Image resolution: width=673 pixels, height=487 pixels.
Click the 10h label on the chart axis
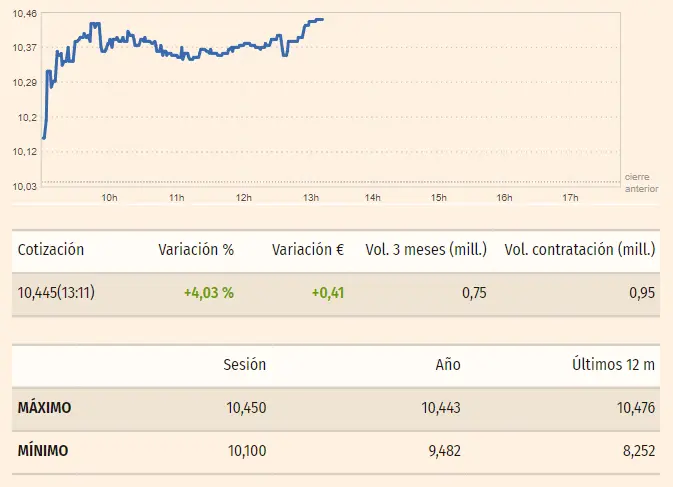110,198
